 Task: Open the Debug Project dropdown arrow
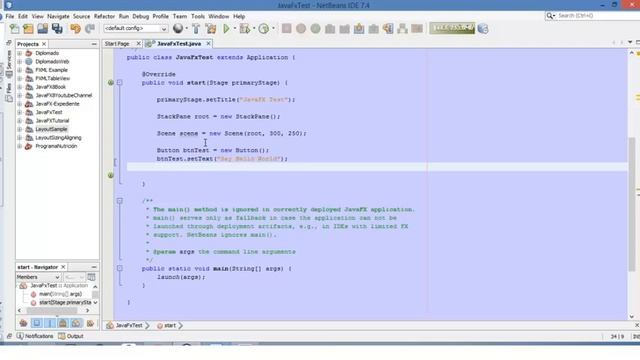[254, 29]
